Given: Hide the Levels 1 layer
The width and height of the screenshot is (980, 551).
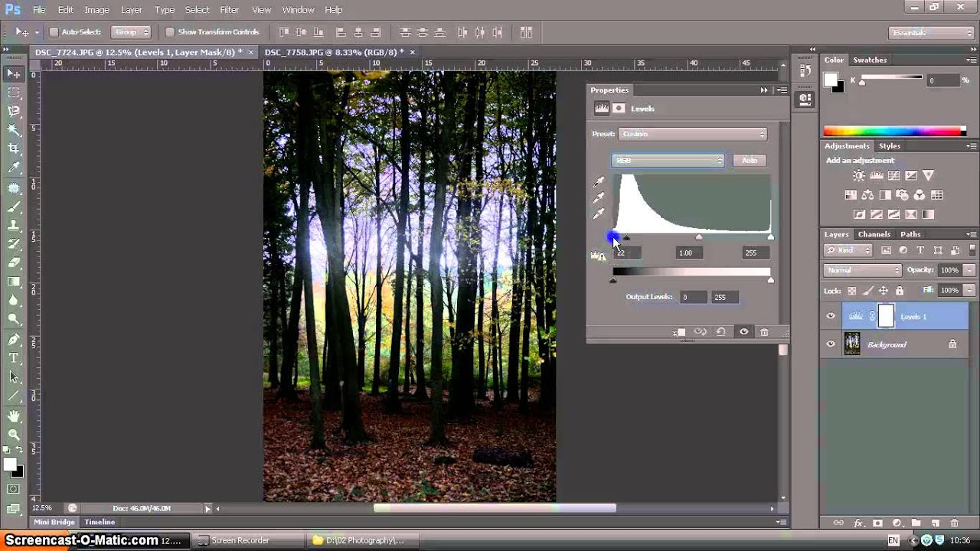Looking at the screenshot, I should point(831,316).
